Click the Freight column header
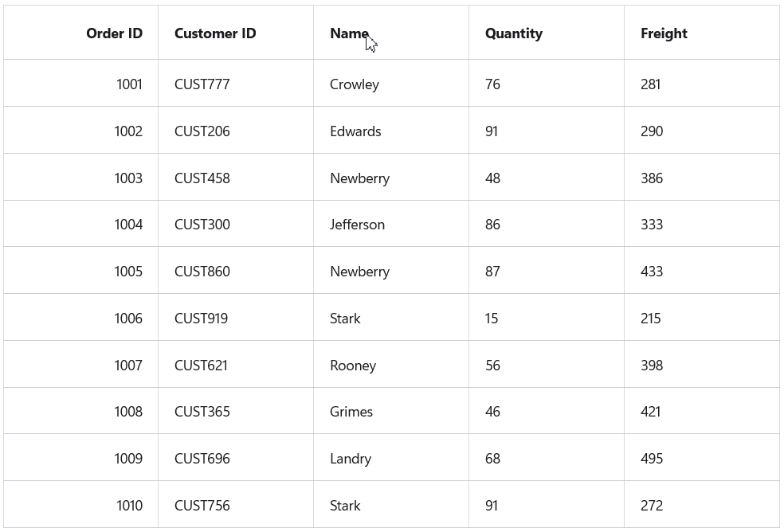Image resolution: width=784 pixels, height=532 pixels. tap(664, 33)
